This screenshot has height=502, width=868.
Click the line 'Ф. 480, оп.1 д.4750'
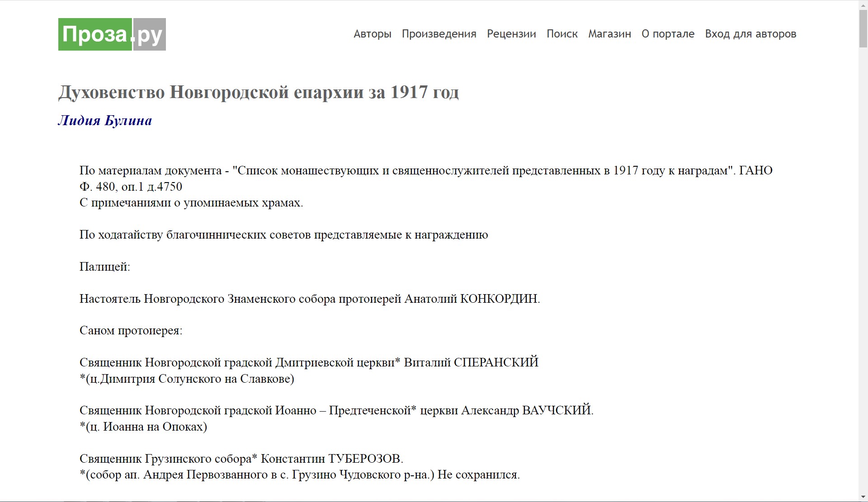(x=131, y=187)
